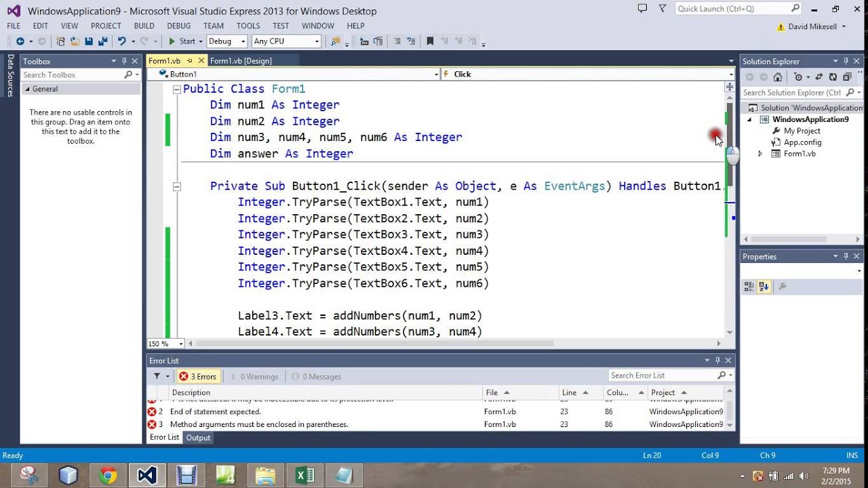Open the DEBUG menu
868x488 pixels.
tap(179, 26)
